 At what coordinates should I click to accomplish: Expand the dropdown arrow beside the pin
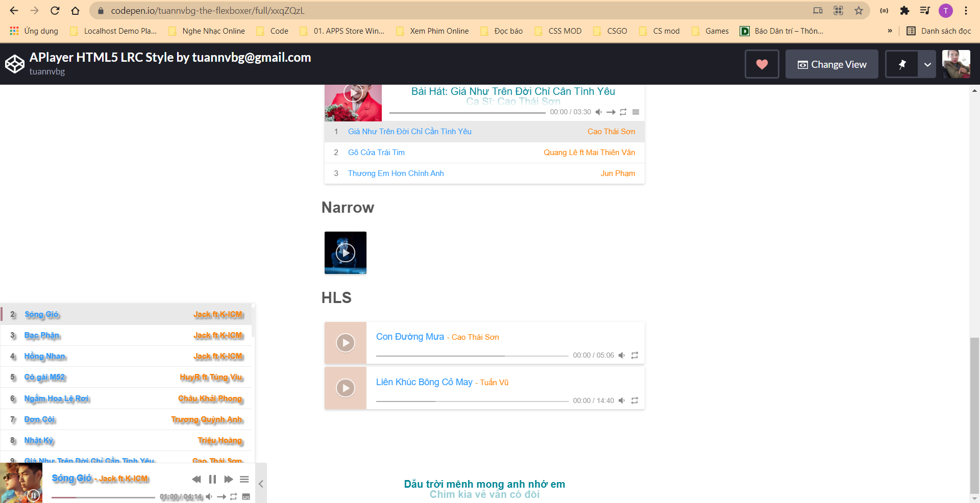(927, 64)
